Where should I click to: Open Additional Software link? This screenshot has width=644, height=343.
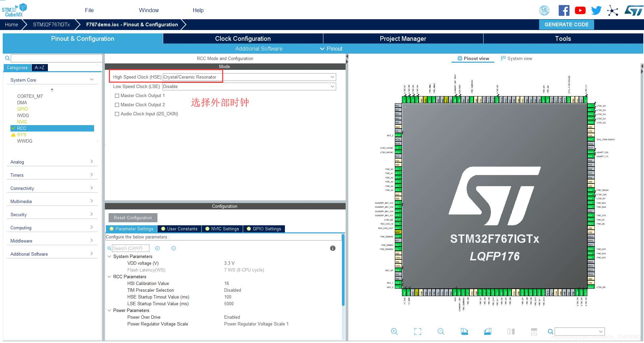(259, 49)
